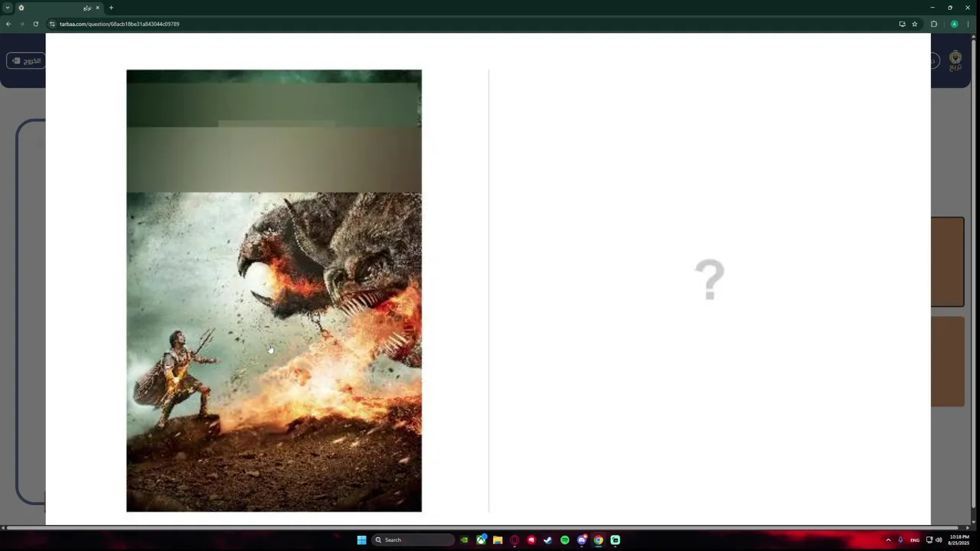Open the Chrome profile avatar
This screenshot has height=551, width=980.
coord(954,24)
